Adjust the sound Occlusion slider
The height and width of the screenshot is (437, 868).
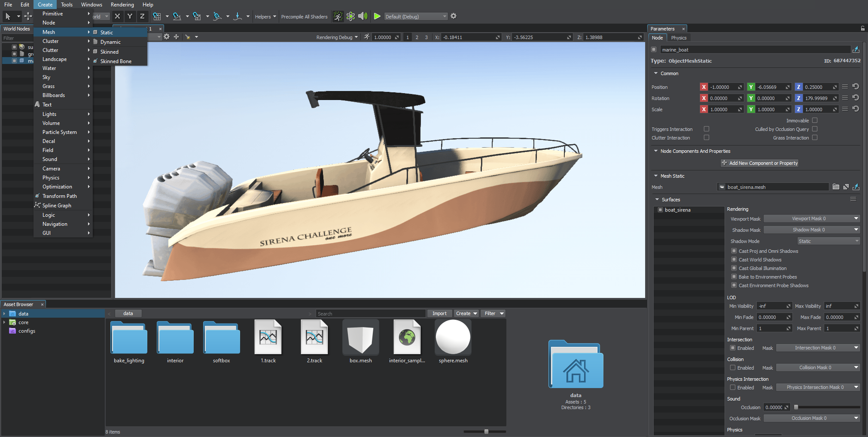[x=796, y=407]
